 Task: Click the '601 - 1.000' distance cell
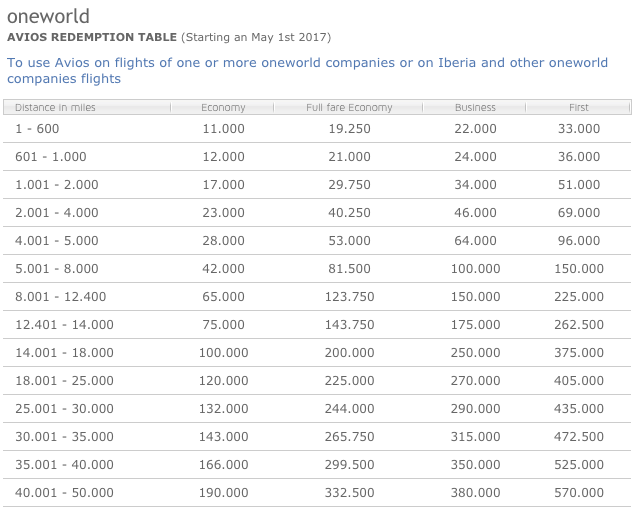(x=51, y=157)
